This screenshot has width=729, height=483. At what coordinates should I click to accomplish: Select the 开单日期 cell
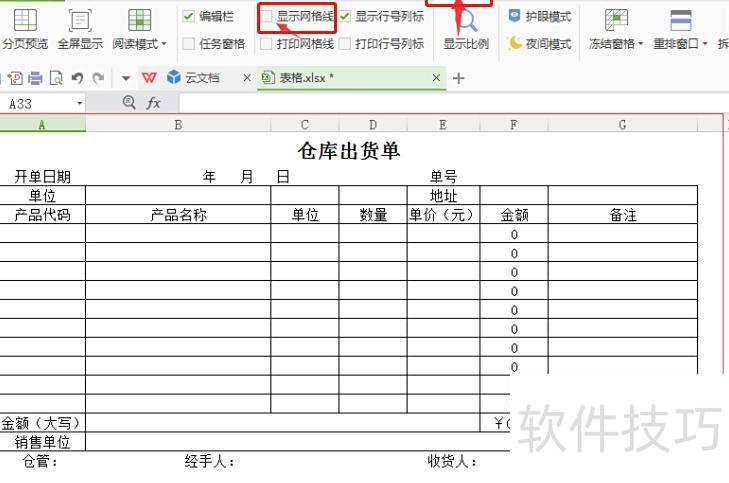click(42, 177)
